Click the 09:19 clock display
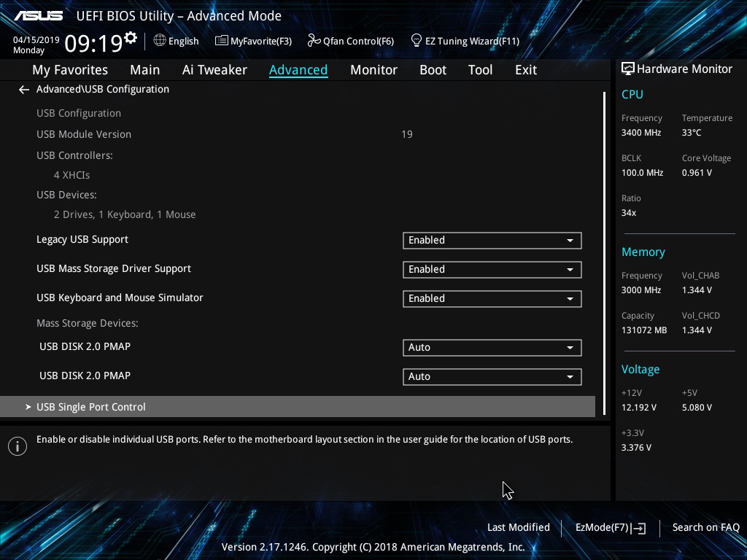Image resolution: width=747 pixels, height=560 pixels. [93, 44]
